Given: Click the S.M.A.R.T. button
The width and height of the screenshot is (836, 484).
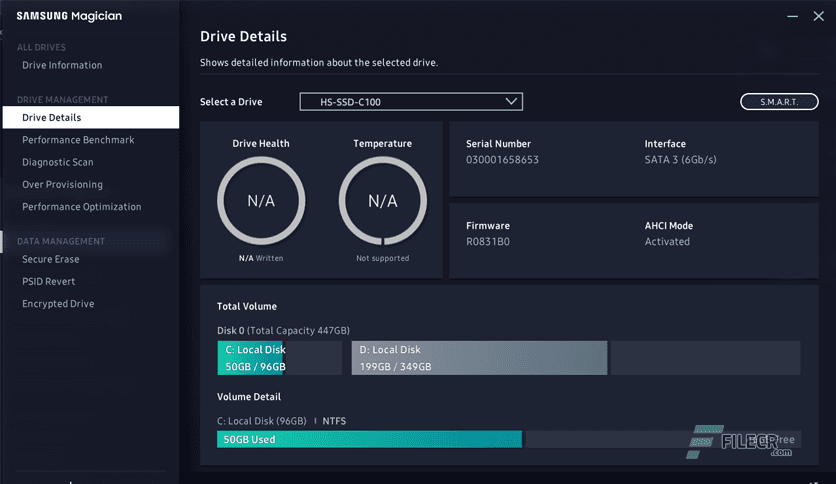Looking at the screenshot, I should pyautogui.click(x=779, y=102).
